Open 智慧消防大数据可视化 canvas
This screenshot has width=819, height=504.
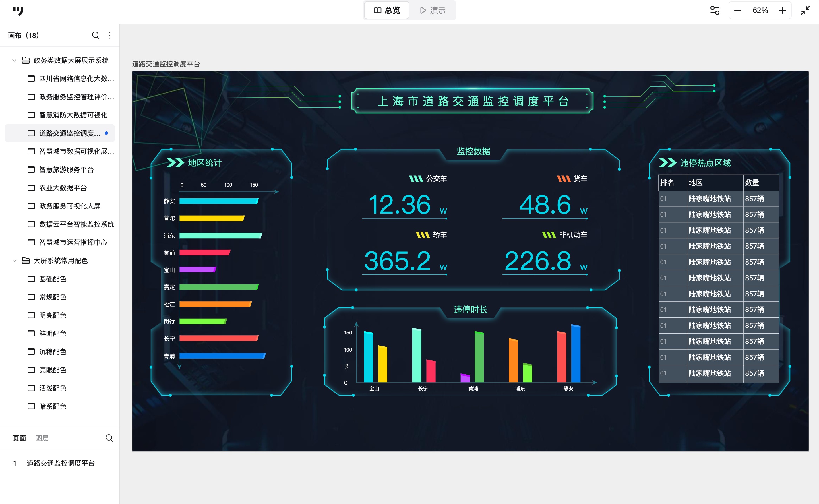[x=60, y=115]
